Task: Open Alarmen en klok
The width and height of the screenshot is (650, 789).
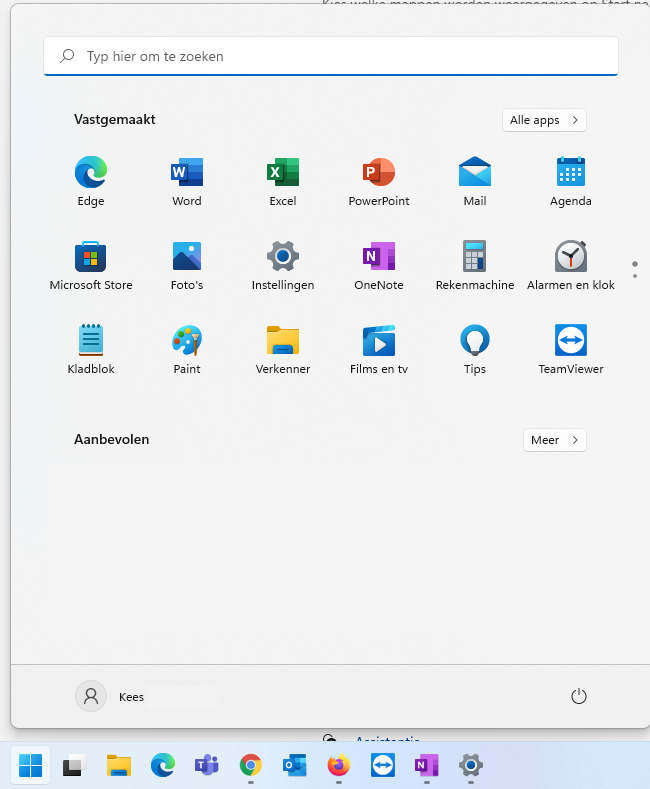Action: click(571, 265)
